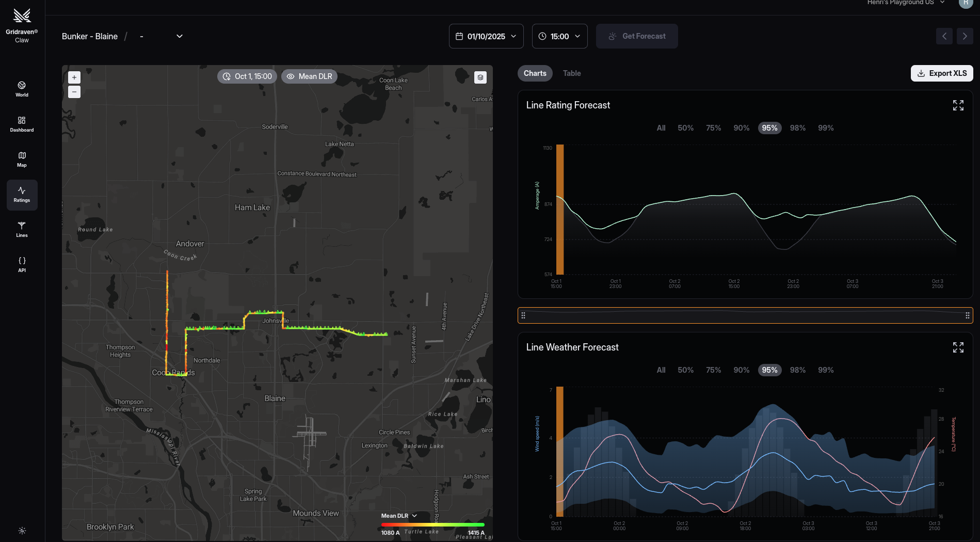Switch to the Table tab
This screenshot has height=542, width=980.
[x=571, y=73]
